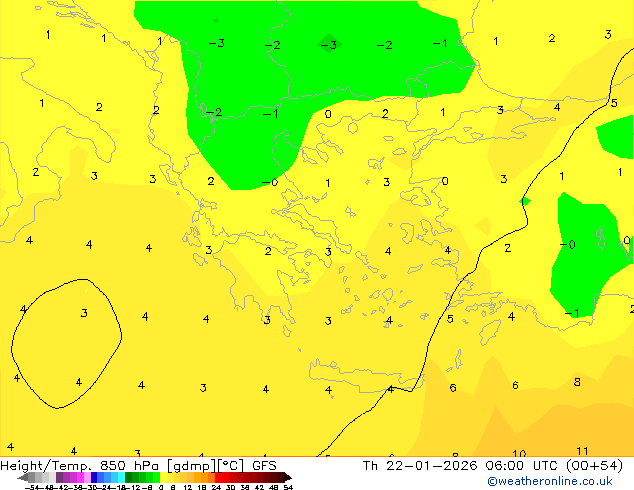This screenshot has width=634, height=490.
Task: Click the title 'Height/Temp. 850 hPa [gdmp][°C] GFS'
Action: [x=138, y=466]
